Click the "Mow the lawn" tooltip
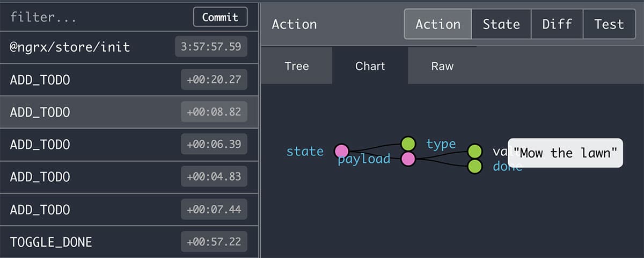 [566, 153]
